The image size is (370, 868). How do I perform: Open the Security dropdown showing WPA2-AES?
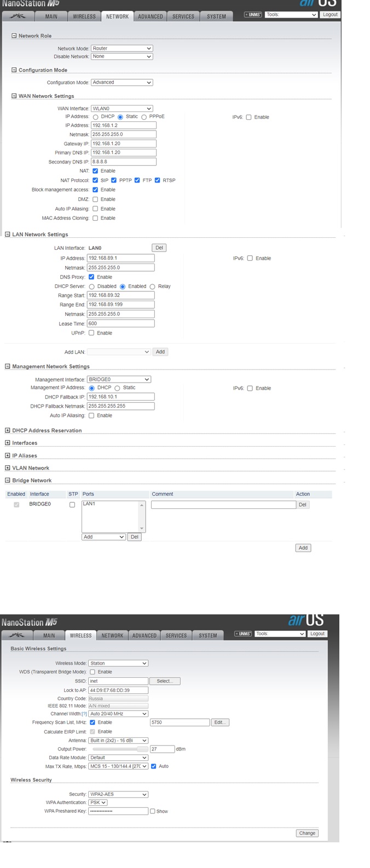[x=119, y=794]
